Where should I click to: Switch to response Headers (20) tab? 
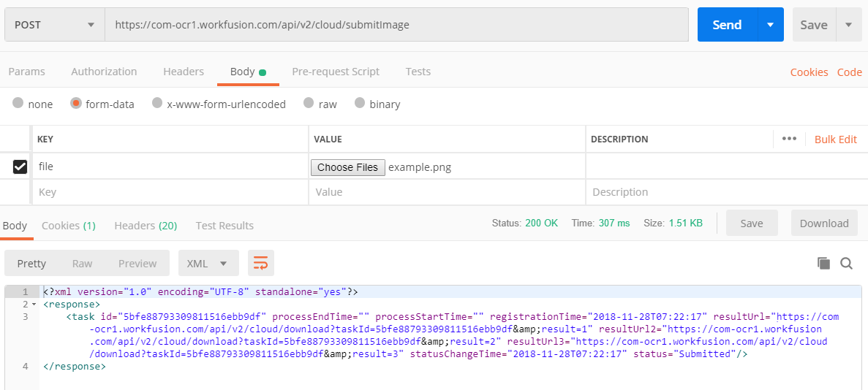(146, 225)
